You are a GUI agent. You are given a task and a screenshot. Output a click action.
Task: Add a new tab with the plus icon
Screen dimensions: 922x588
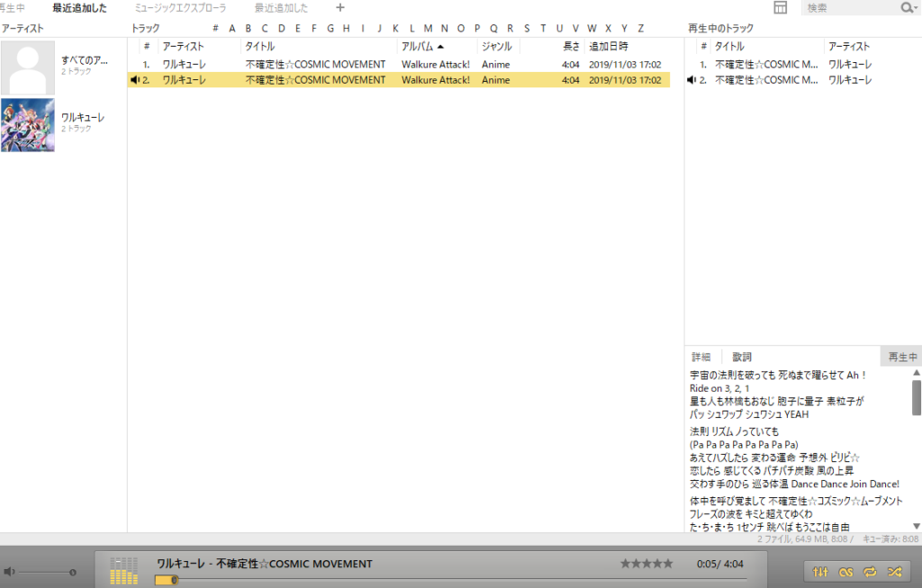339,7
